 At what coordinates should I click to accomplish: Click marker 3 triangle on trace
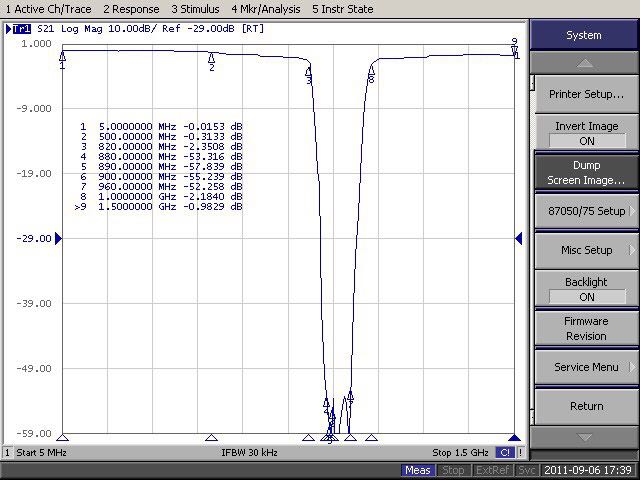pos(309,72)
